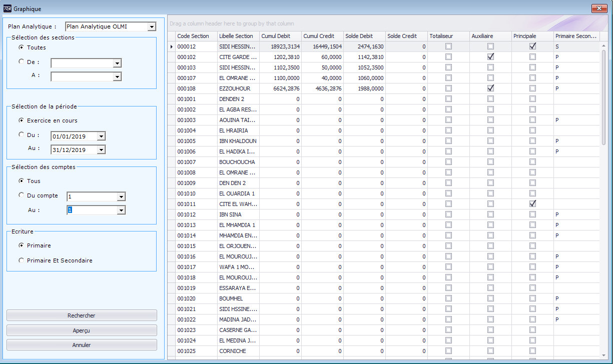Select Cumul Debit value 18923,3134
613x364 pixels.
coord(280,46)
